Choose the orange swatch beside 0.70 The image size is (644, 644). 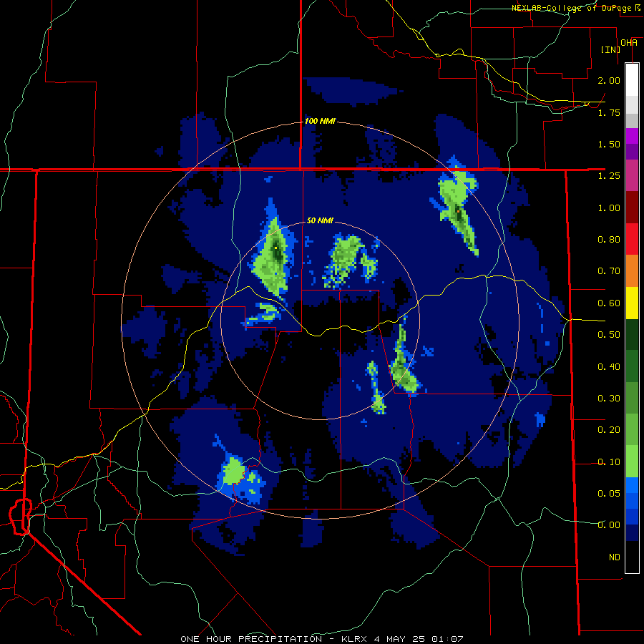coord(632,270)
